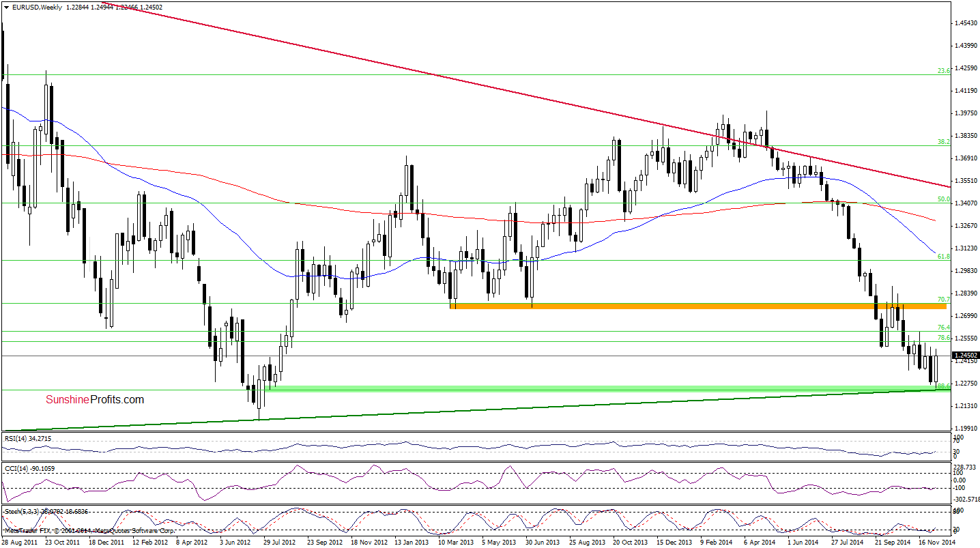The height and width of the screenshot is (548, 980).
Task: Select the light green support zone rectangle
Action: point(607,388)
